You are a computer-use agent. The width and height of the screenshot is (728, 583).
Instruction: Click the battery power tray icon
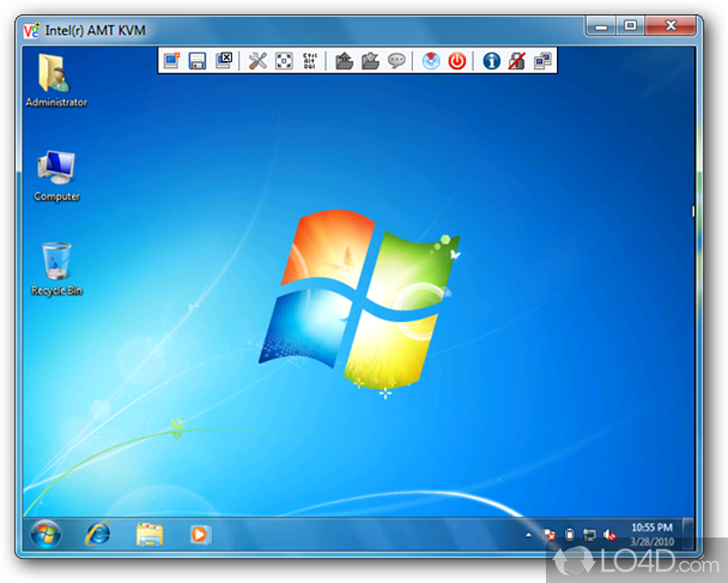[x=570, y=535]
